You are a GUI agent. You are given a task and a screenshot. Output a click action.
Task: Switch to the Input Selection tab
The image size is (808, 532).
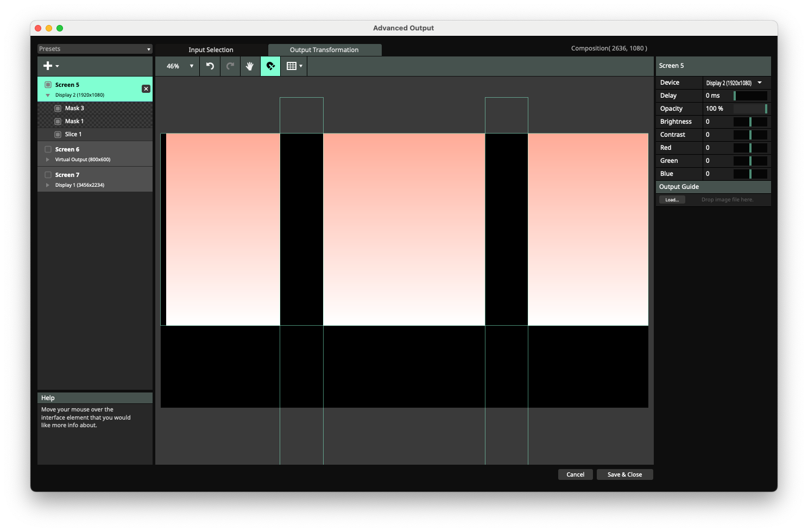(211, 50)
